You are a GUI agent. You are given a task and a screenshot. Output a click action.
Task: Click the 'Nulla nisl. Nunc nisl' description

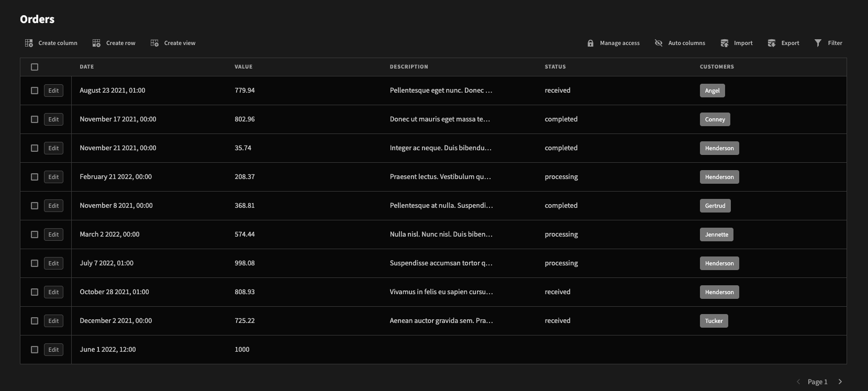(441, 234)
